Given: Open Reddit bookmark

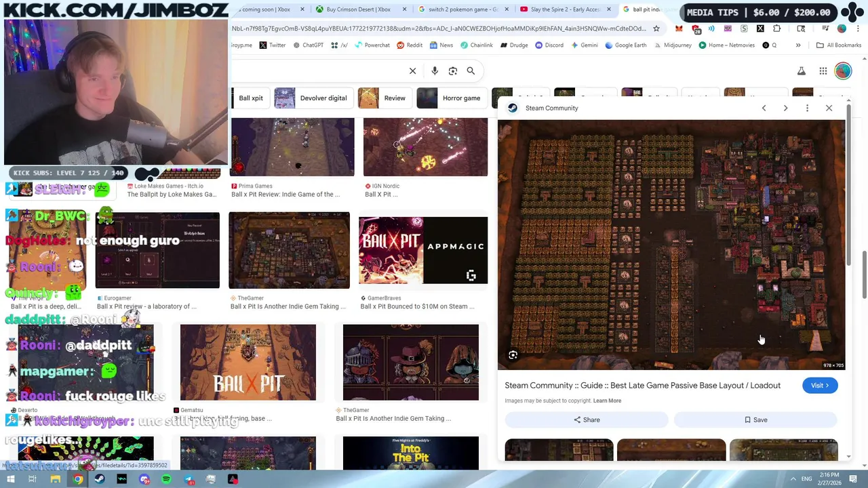Looking at the screenshot, I should click(410, 45).
